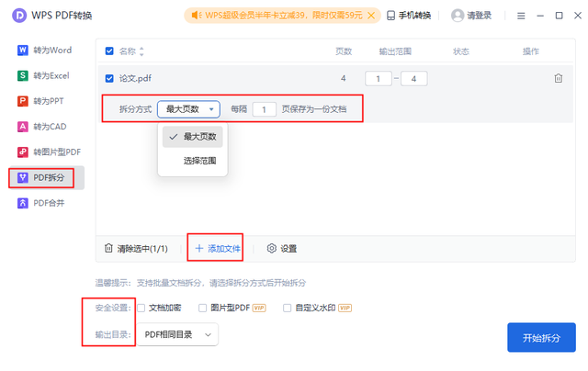Click the 请登录 login link

[x=479, y=16]
